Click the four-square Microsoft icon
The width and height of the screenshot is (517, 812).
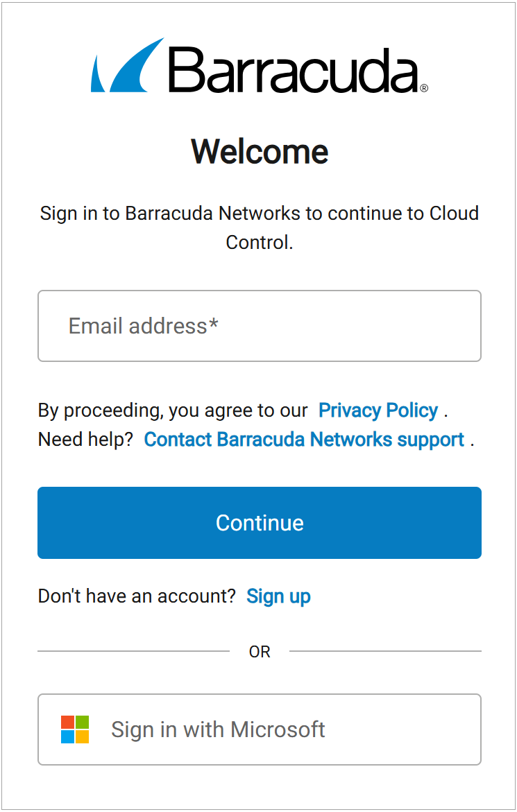click(x=75, y=729)
